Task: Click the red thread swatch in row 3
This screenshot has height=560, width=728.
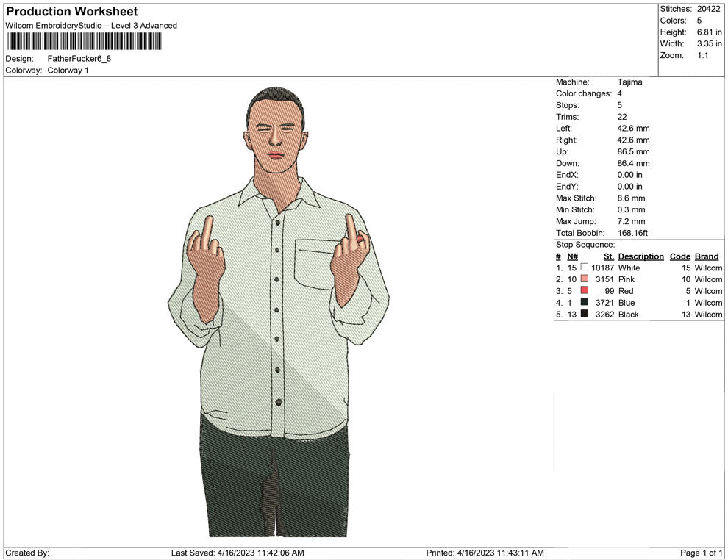Action: click(585, 291)
